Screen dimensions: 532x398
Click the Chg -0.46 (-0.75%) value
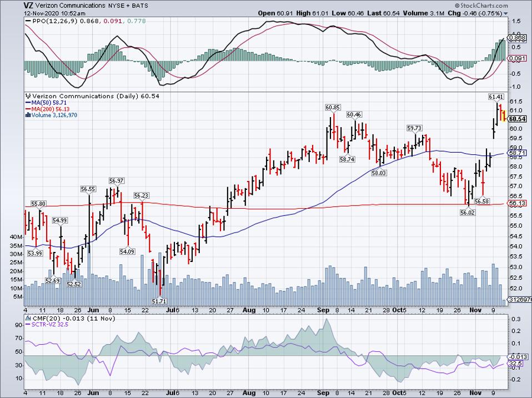475,13
